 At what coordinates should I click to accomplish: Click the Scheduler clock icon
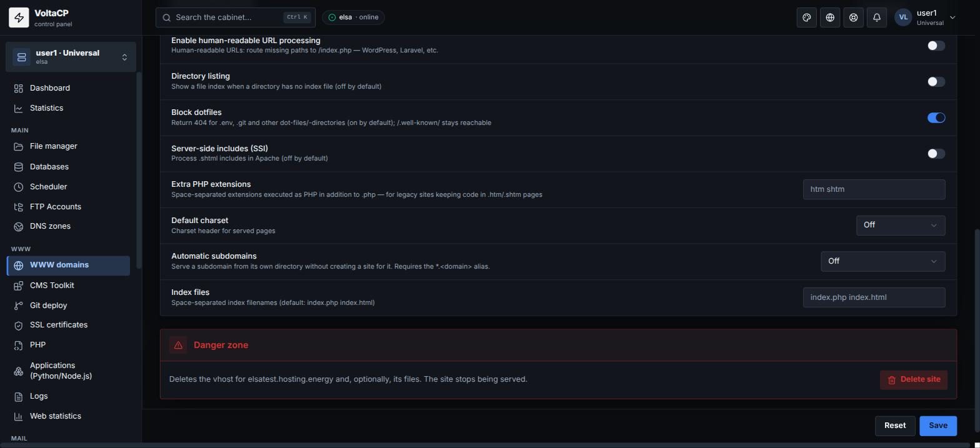(x=19, y=187)
